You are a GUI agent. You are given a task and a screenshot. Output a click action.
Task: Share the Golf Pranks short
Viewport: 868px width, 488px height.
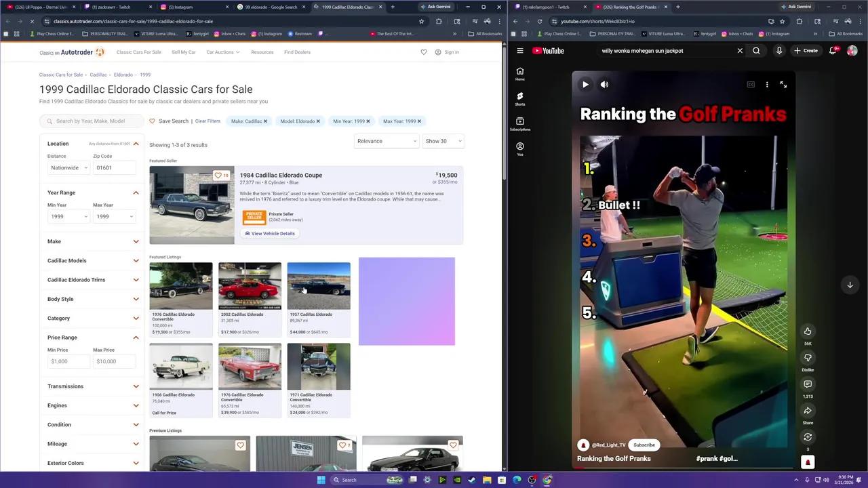pyautogui.click(x=808, y=411)
